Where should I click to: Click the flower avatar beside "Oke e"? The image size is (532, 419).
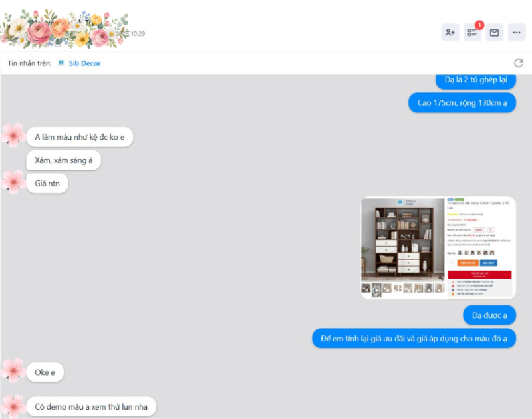click(13, 370)
